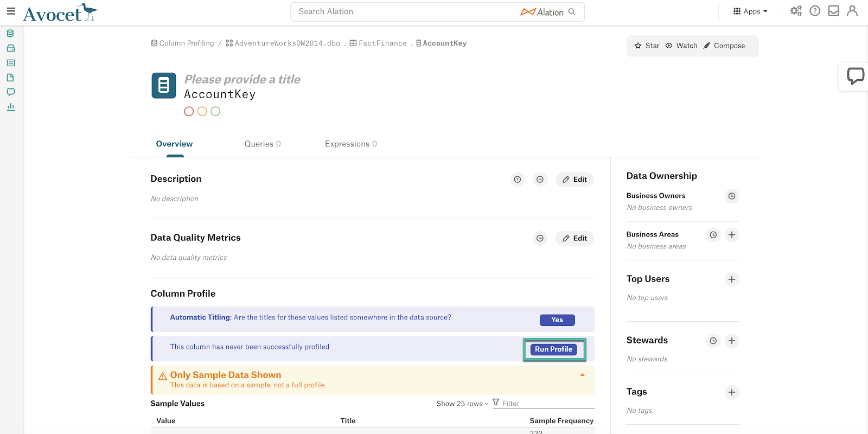Screen dimensions: 868x434
Task: Open the inbox icon in top bar
Action: 834,11
